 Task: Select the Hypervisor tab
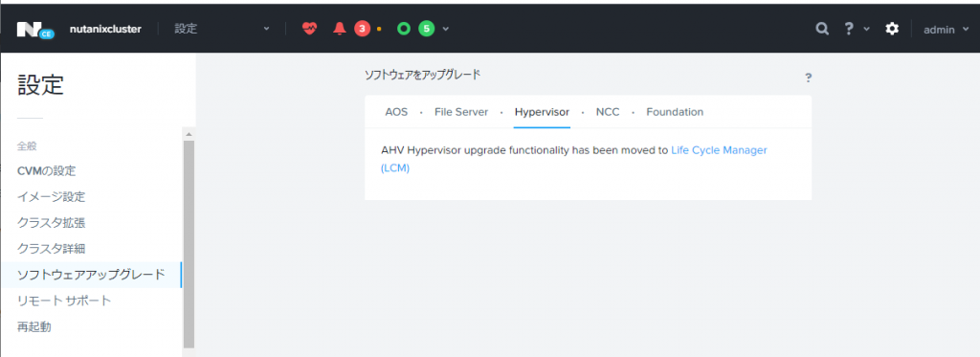(x=542, y=112)
